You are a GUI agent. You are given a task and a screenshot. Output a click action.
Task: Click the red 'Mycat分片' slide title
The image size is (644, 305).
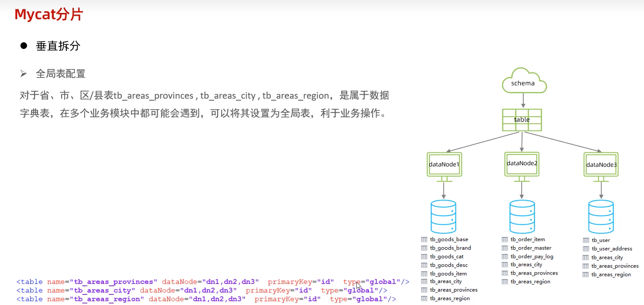(x=49, y=14)
